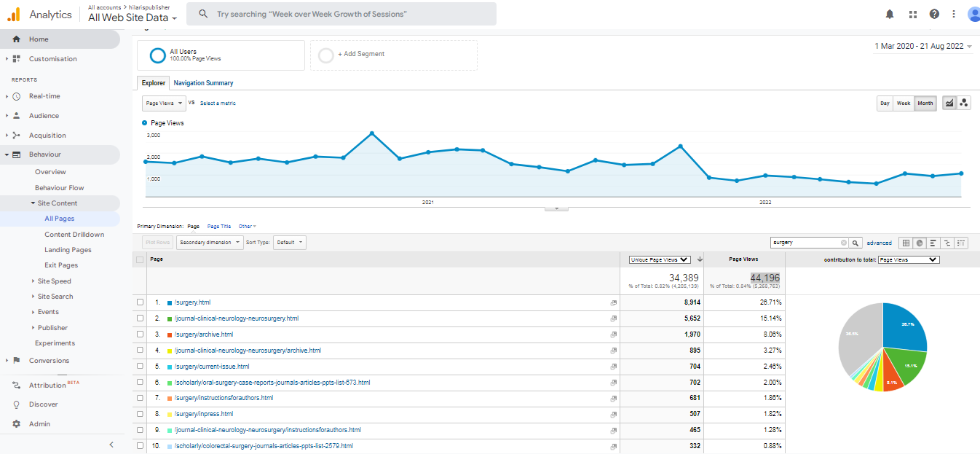Switch to the Navigation Summary tab

point(203,83)
